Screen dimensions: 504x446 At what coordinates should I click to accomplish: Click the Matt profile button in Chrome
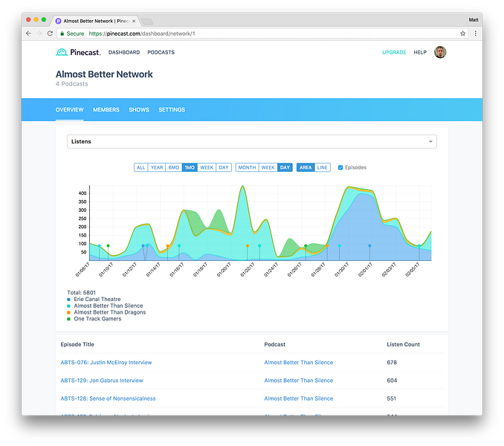tap(473, 20)
